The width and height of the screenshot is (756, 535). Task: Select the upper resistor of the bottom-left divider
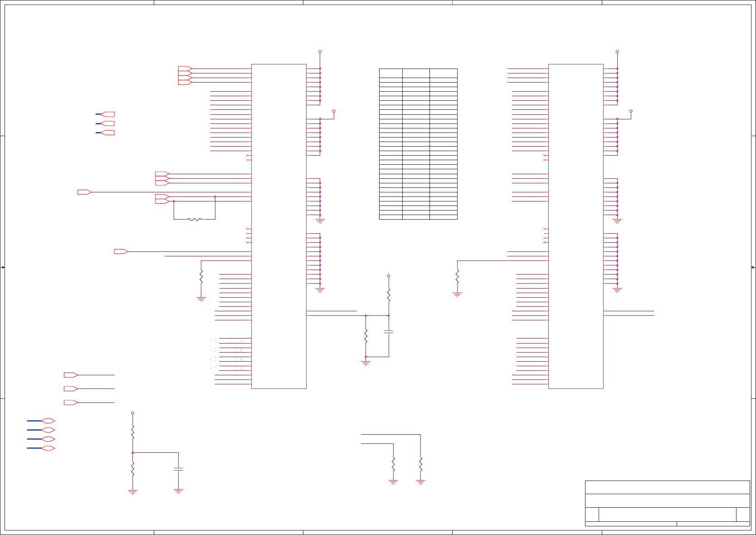[133, 432]
